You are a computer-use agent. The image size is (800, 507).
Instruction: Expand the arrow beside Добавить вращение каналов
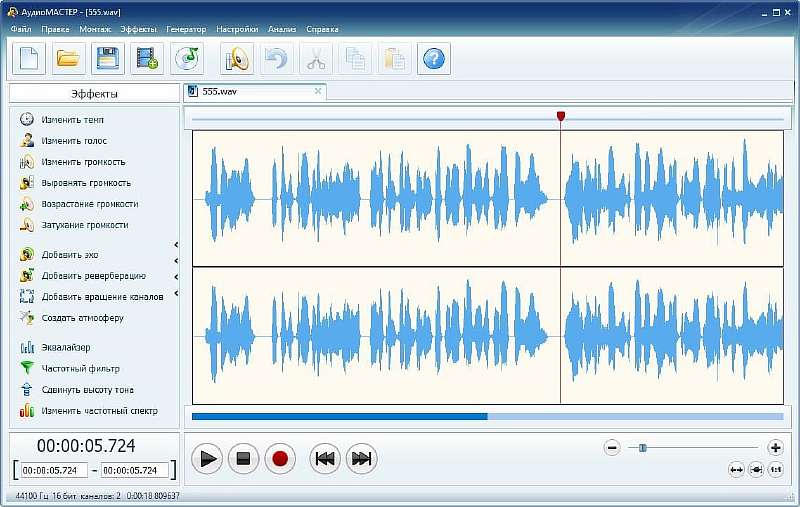[x=176, y=295]
